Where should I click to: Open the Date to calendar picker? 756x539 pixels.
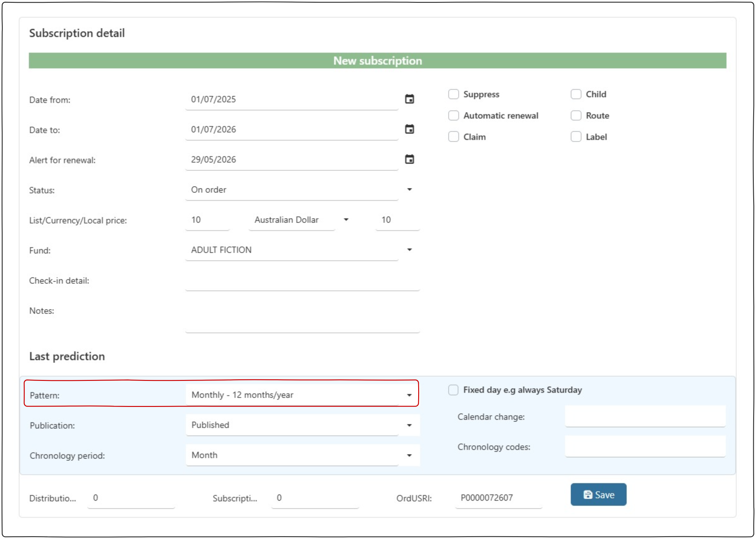(409, 129)
